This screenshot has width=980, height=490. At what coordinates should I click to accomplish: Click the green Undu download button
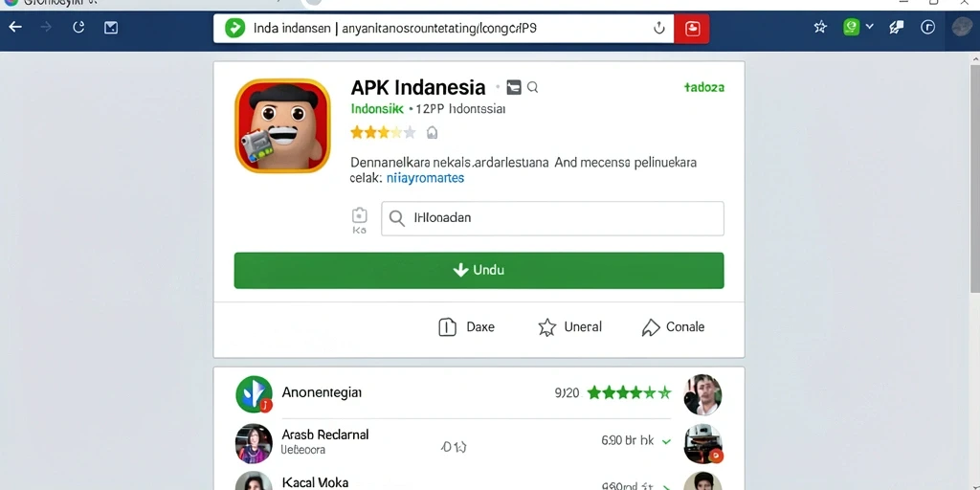pyautogui.click(x=479, y=271)
